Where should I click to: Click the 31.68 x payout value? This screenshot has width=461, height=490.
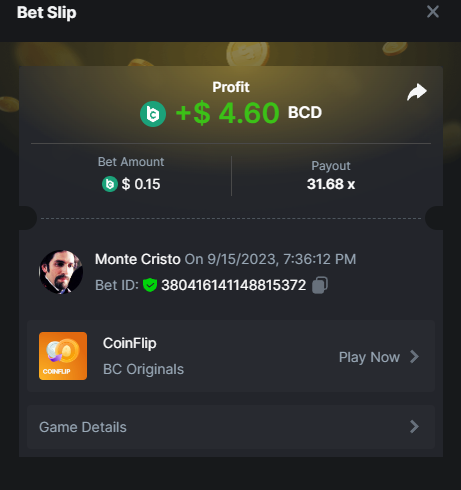click(x=331, y=184)
